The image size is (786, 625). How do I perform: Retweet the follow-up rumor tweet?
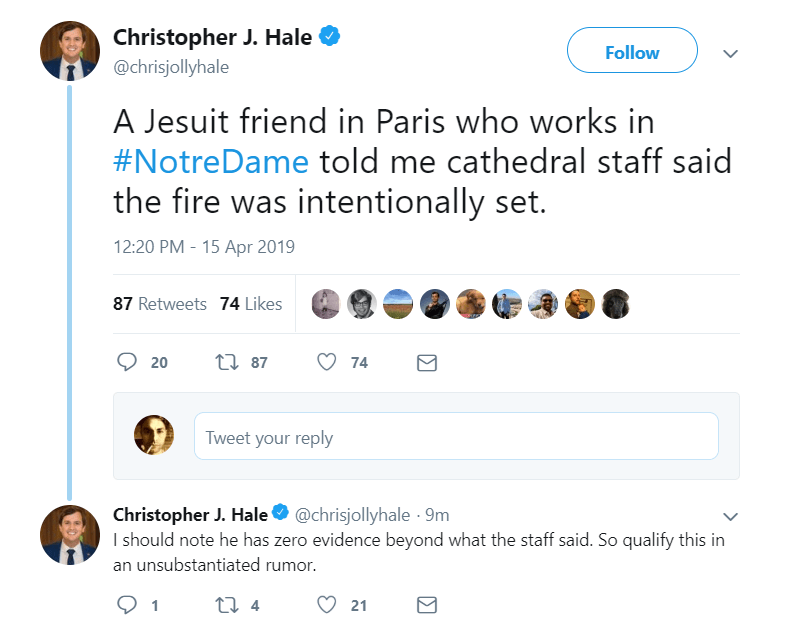(226, 604)
